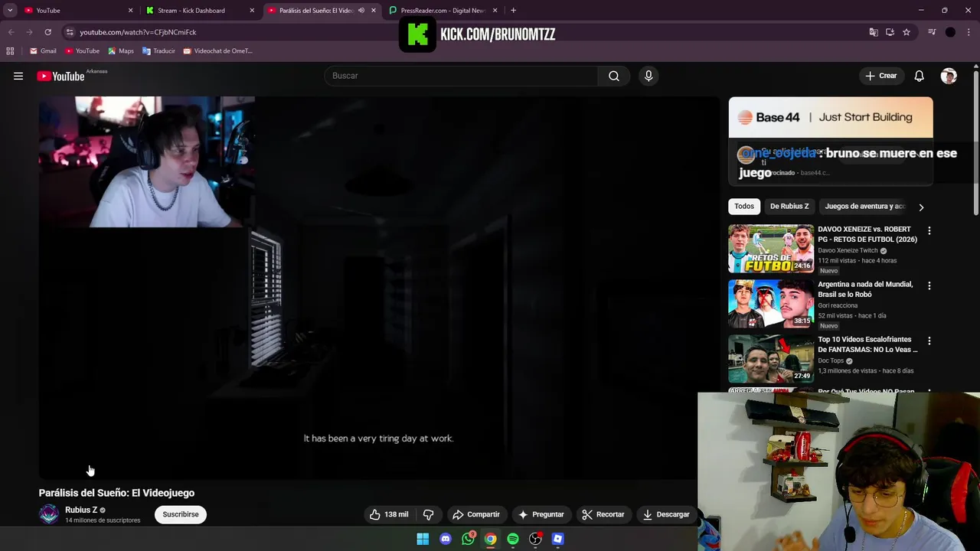Focus the Buscar search field
The height and width of the screenshot is (551, 980).
pyautogui.click(x=462, y=76)
